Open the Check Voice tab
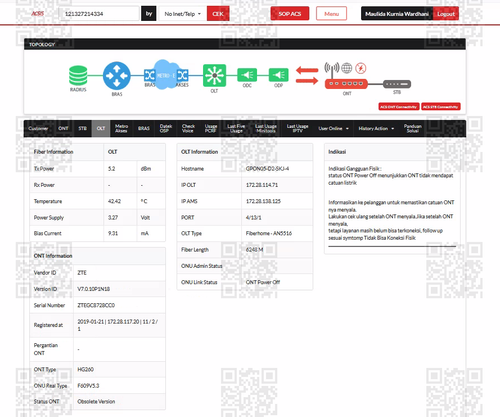The height and width of the screenshot is (417, 500). click(188, 128)
